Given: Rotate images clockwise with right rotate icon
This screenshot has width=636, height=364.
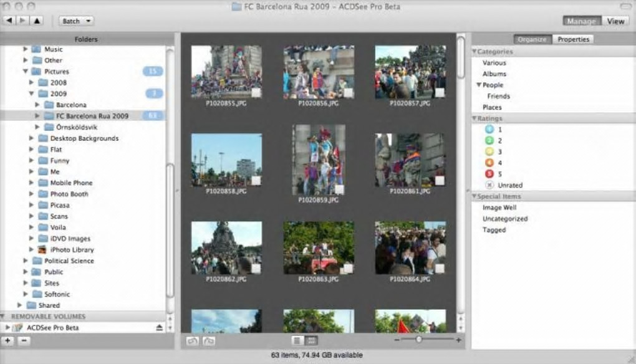Looking at the screenshot, I should [209, 340].
